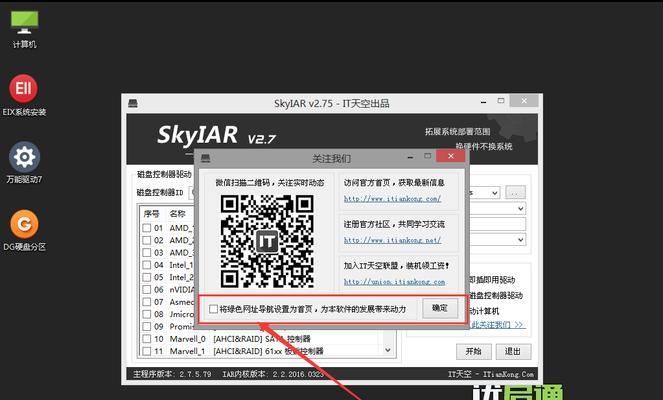Tick checkbox for row 03 AMD
The image size is (663, 400).
click(x=147, y=252)
